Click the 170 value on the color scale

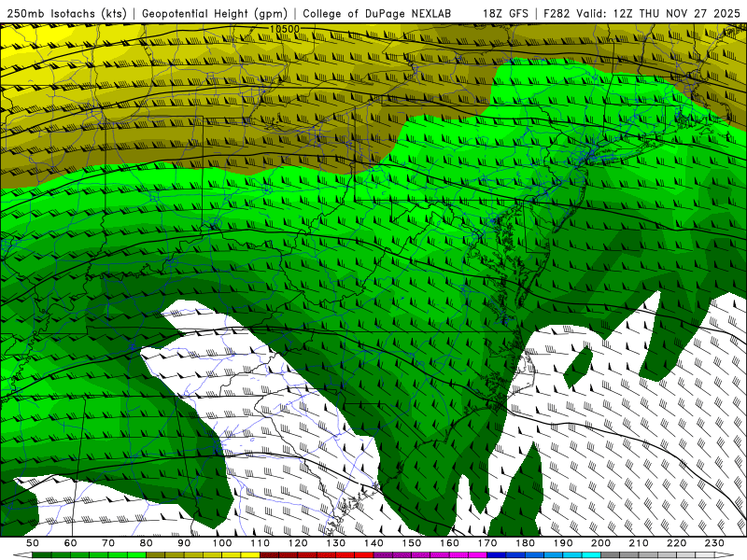[x=487, y=543]
